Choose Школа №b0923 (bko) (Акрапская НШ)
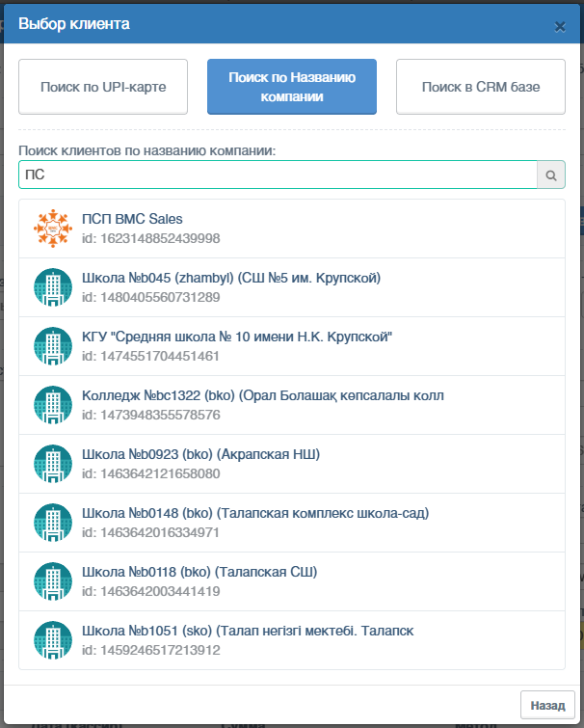 coord(200,454)
